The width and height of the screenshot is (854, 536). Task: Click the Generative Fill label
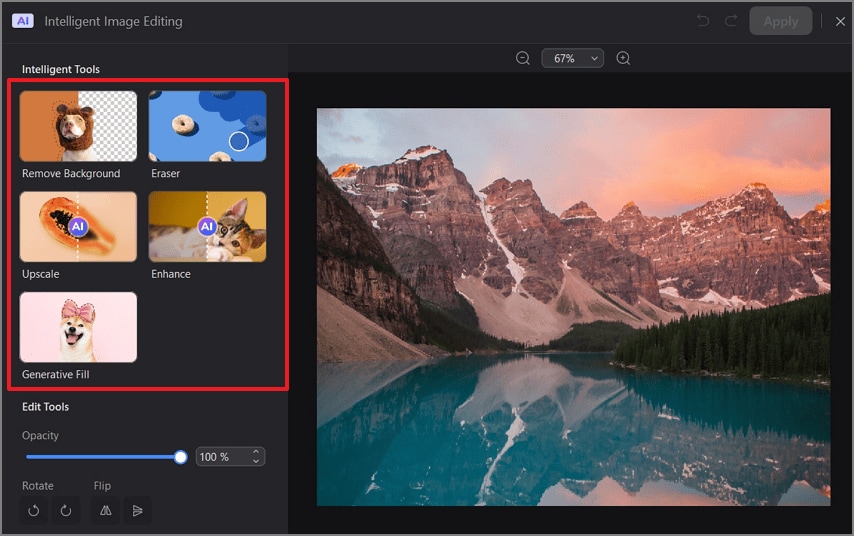point(56,374)
